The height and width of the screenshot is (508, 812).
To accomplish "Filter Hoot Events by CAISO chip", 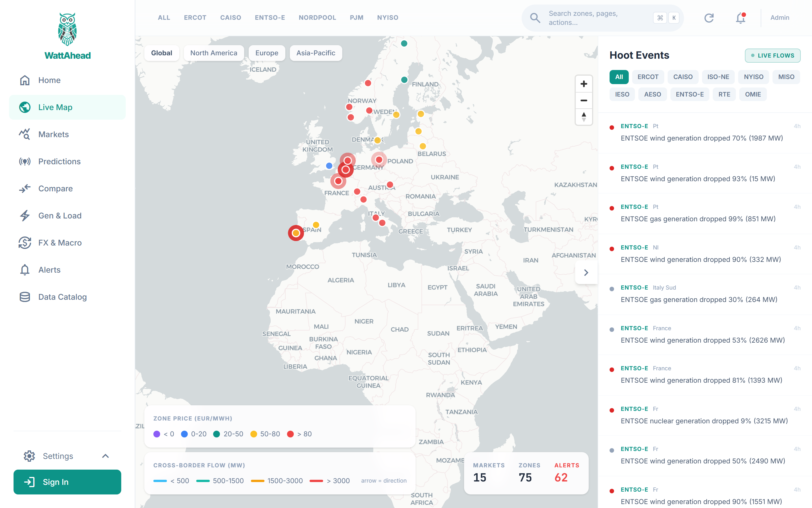I will click(x=683, y=77).
